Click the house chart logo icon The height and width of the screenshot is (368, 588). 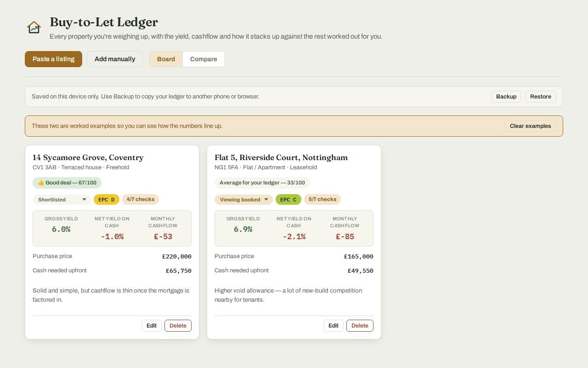tap(34, 28)
